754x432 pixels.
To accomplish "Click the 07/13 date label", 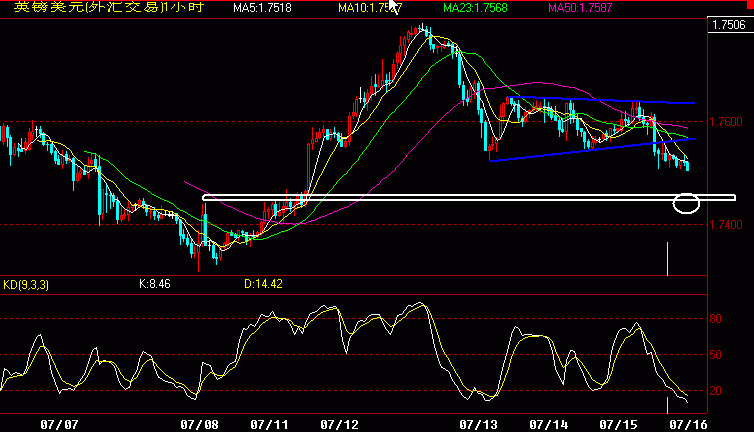I will click(478, 425).
